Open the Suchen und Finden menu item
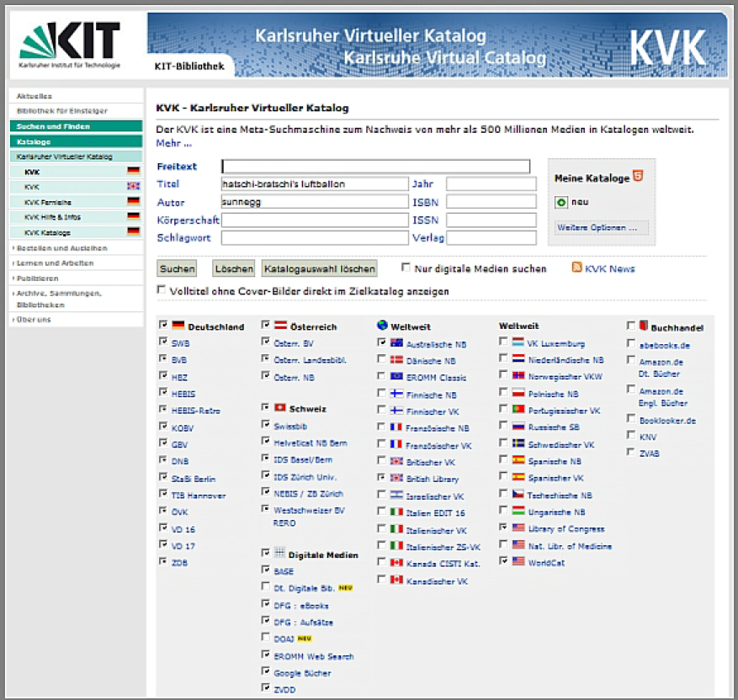 click(x=53, y=126)
